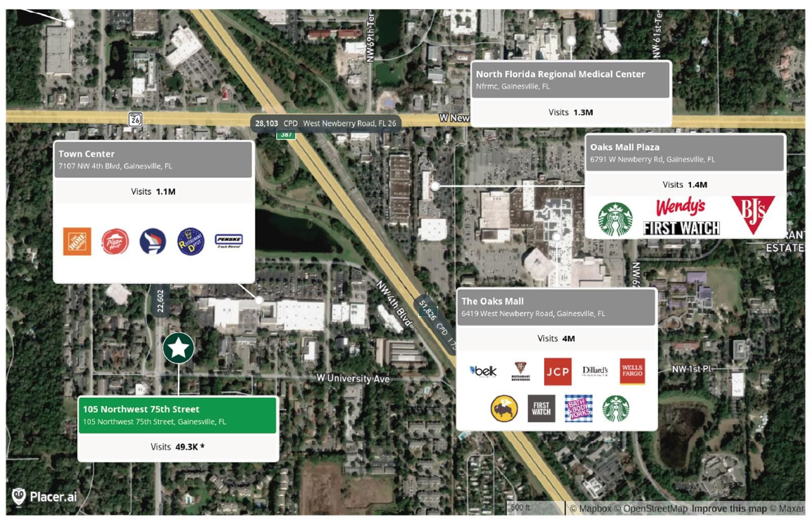Click the Placer.ai logo
Viewport: 812px width, 522px height.
pyautogui.click(x=44, y=497)
